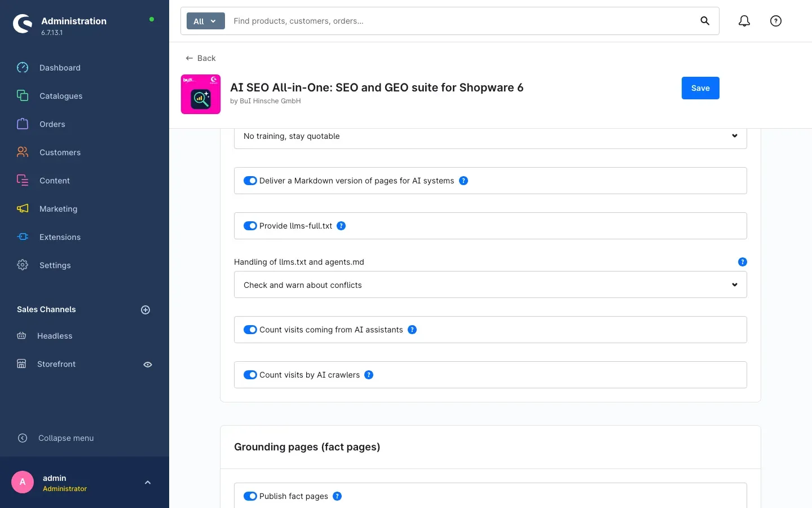Viewport: 812px width, 508px height.
Task: Open the 'No training, stay quotable' dropdown
Action: coord(491,138)
